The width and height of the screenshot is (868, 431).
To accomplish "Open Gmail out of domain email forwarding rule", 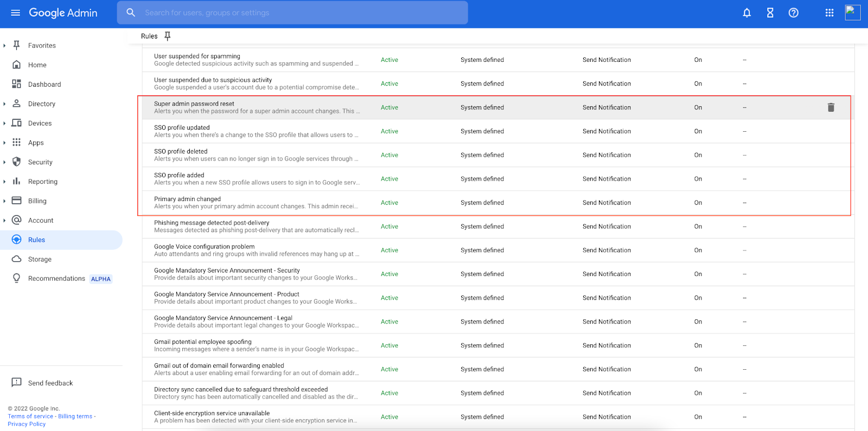I will coord(499,370).
